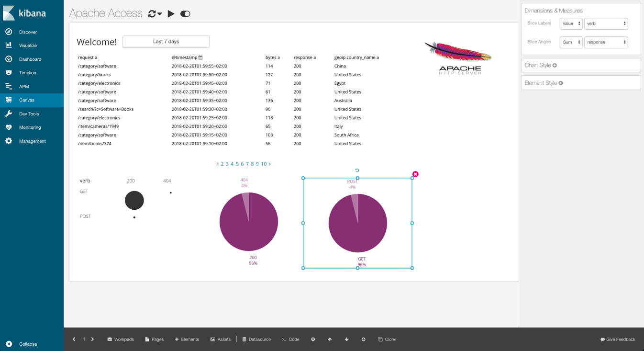
Task: Go to page 5 of the data table
Action: (x=237, y=164)
